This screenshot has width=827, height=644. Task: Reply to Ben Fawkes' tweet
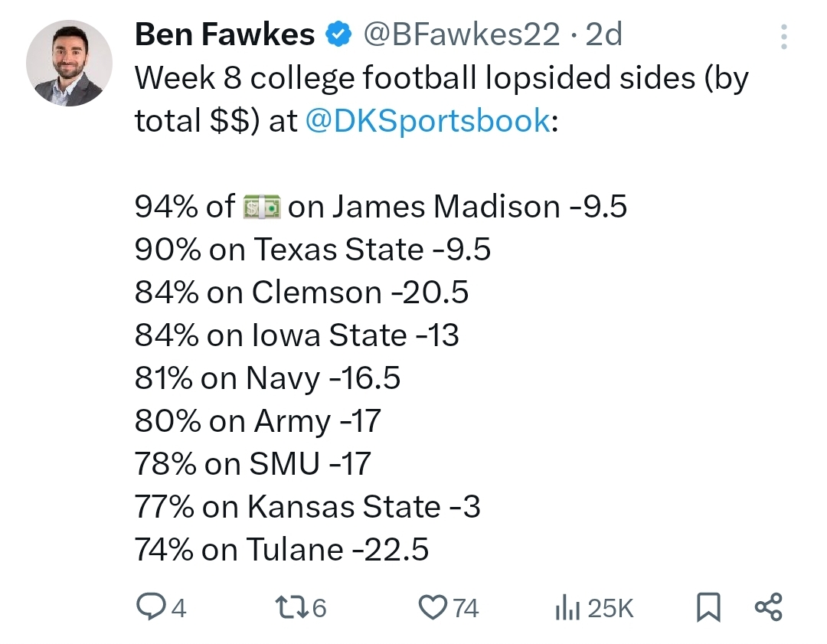[x=150, y=607]
